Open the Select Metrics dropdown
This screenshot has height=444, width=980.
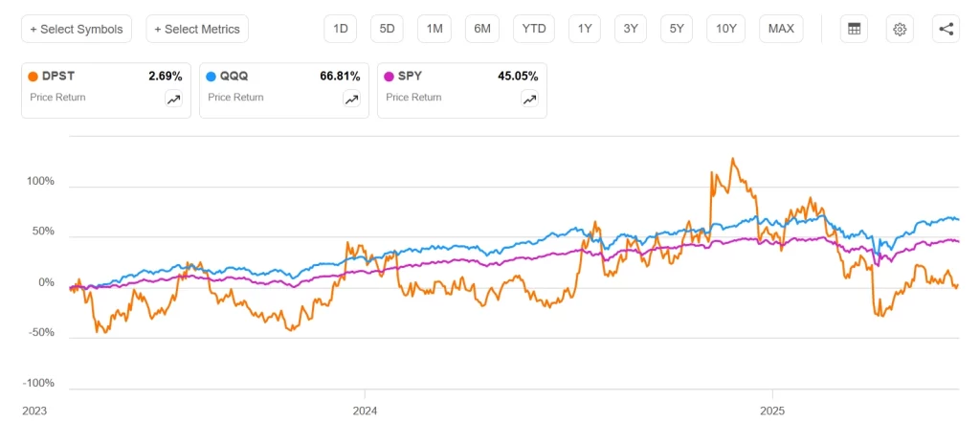pyautogui.click(x=197, y=29)
